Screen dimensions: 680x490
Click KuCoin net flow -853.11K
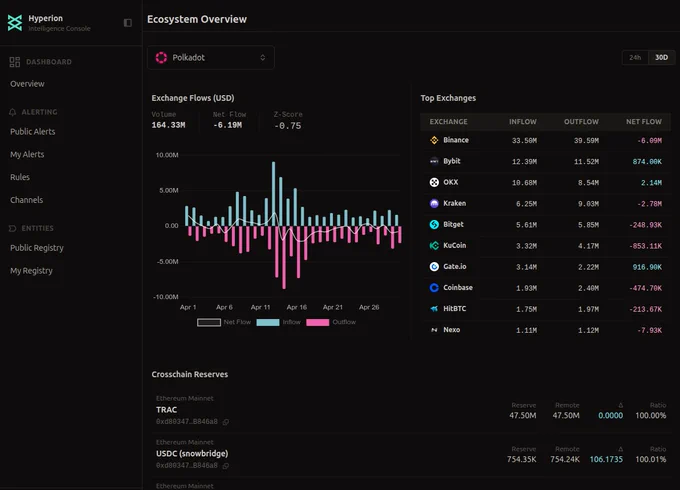[x=646, y=246]
